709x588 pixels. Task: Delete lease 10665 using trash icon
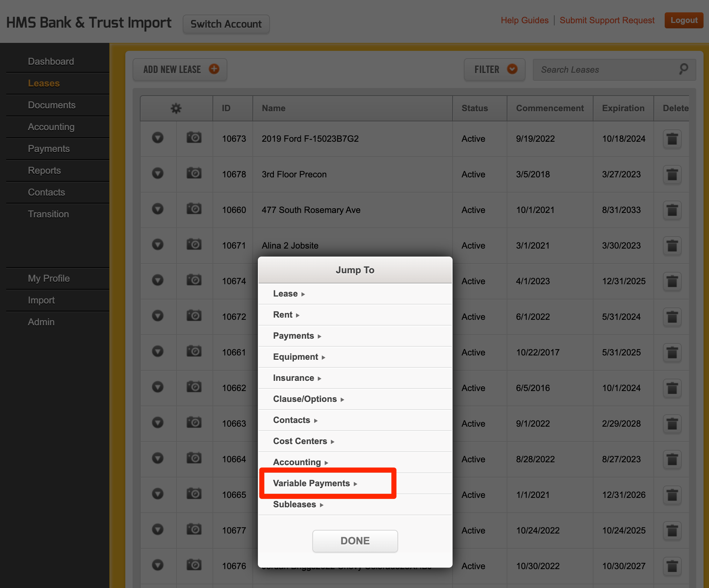[672, 495]
